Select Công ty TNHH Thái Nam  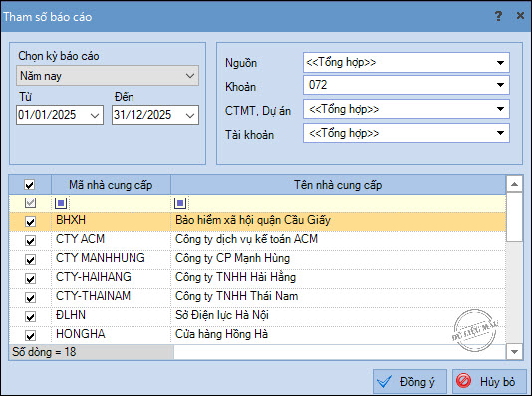click(x=236, y=296)
